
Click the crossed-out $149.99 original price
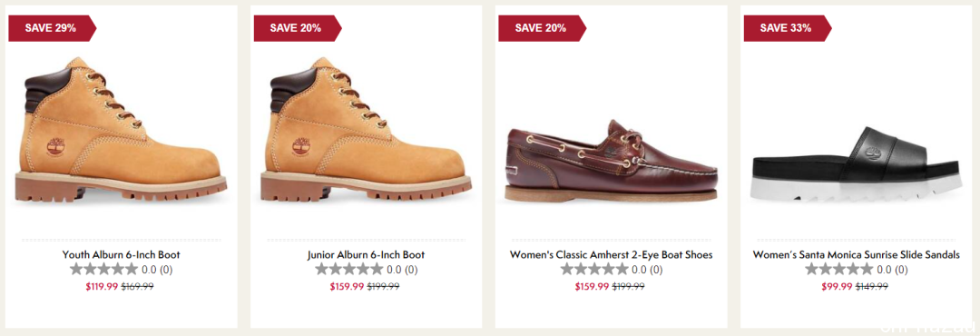pos(872,287)
